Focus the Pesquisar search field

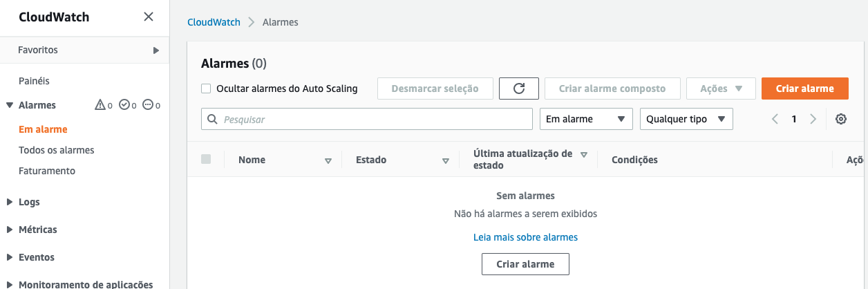pyautogui.click(x=367, y=119)
